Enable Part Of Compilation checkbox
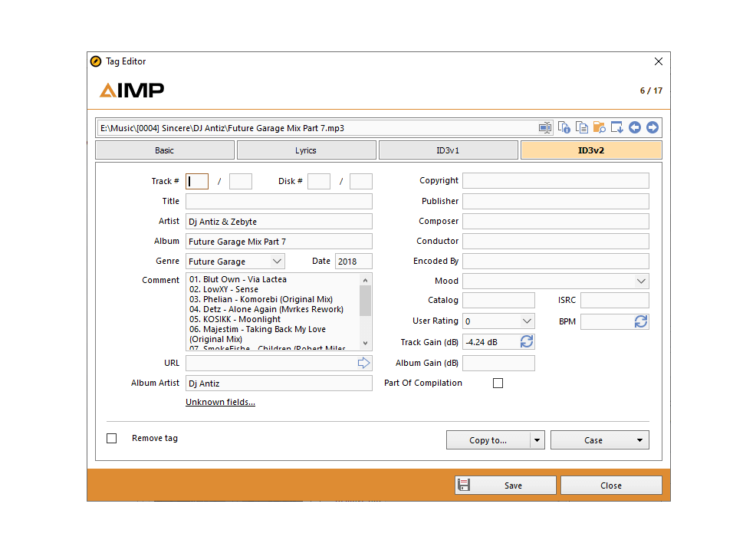Screen dimensions: 756x553 click(x=498, y=383)
